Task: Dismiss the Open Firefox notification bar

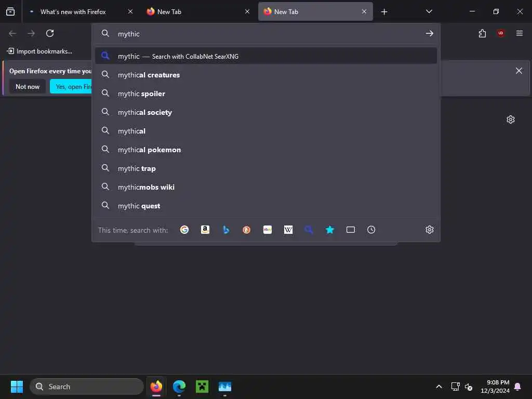Action: coord(519,71)
